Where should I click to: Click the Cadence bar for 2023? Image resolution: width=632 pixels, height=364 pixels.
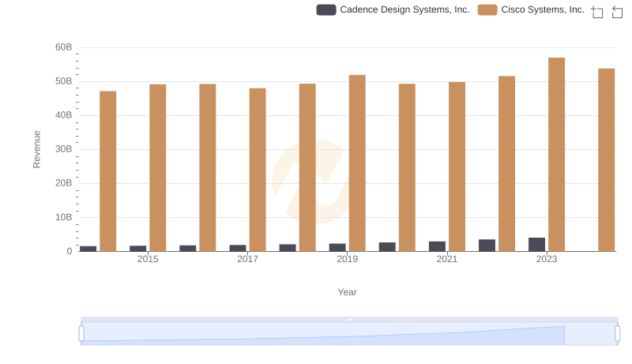click(536, 245)
